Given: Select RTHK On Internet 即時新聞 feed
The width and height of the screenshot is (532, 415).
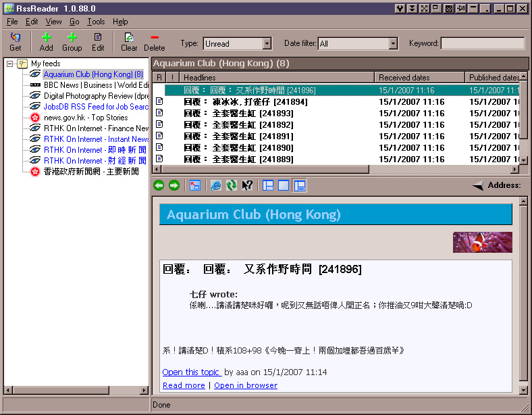Looking at the screenshot, I should tap(95, 150).
